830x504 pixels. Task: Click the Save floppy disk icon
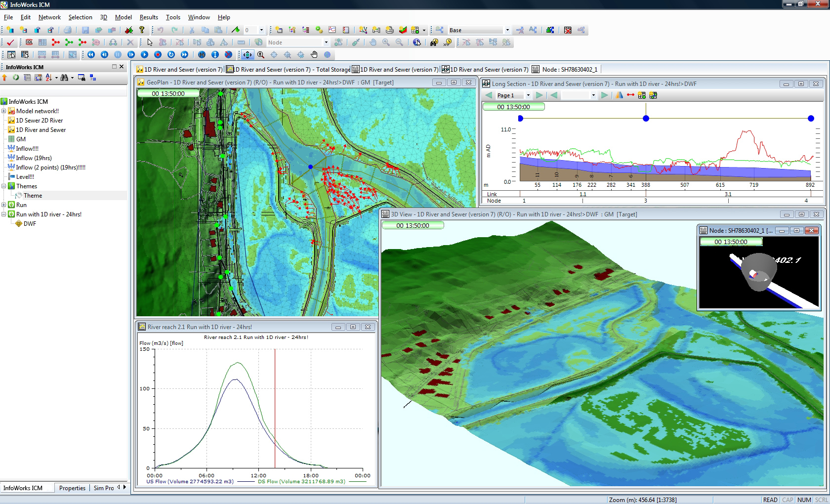click(x=85, y=30)
